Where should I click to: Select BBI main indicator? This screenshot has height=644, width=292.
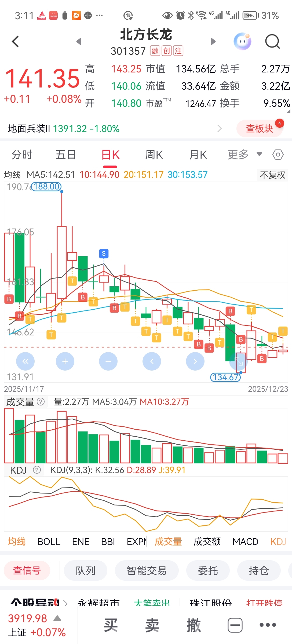pyautogui.click(x=108, y=541)
